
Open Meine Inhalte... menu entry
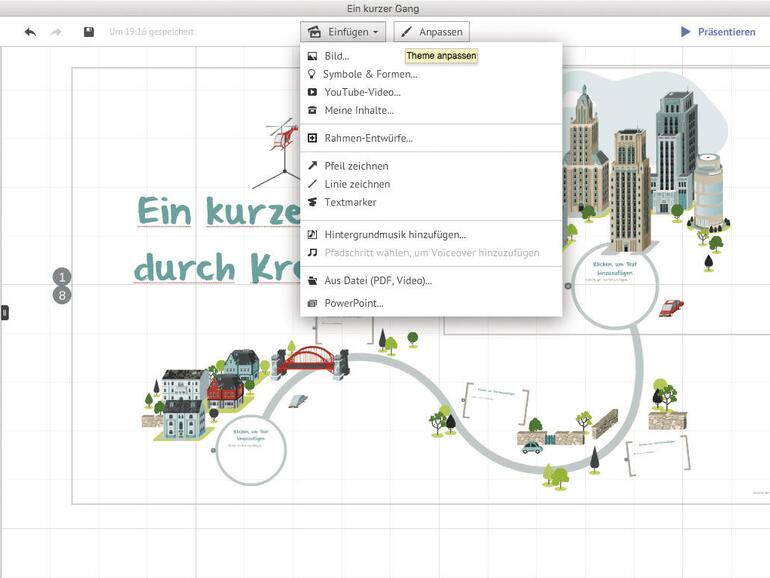click(431, 110)
